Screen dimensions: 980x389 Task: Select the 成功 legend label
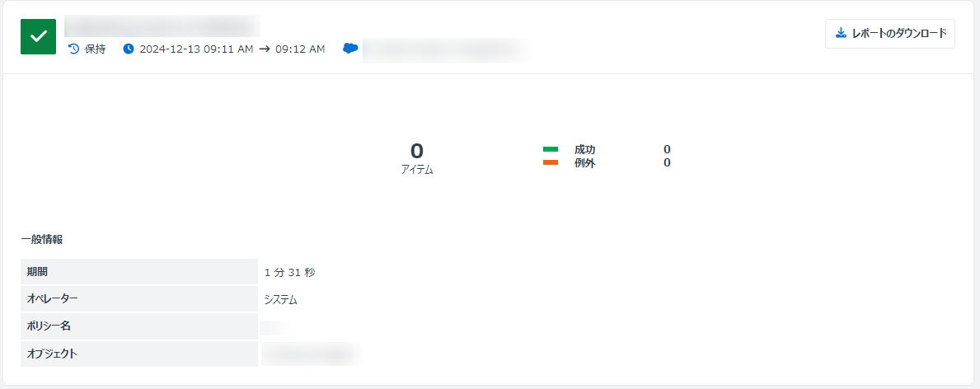[585, 149]
